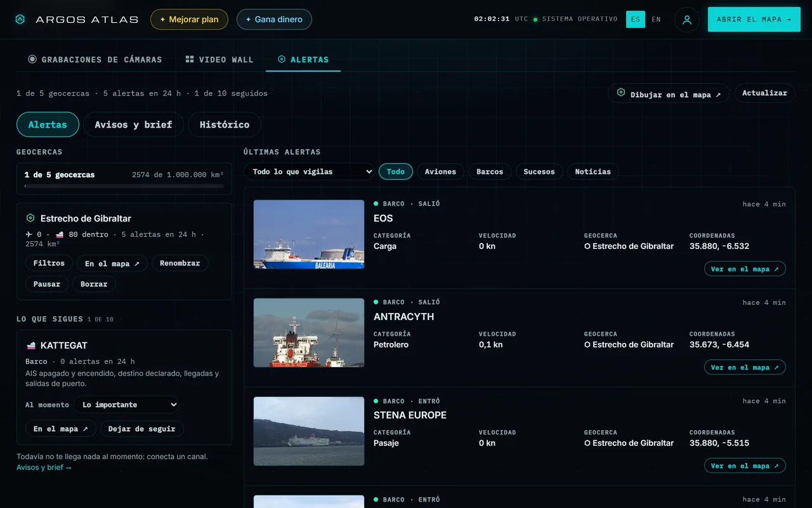The width and height of the screenshot is (812, 508).
Task: Click the Gana dinero button
Action: tap(274, 20)
